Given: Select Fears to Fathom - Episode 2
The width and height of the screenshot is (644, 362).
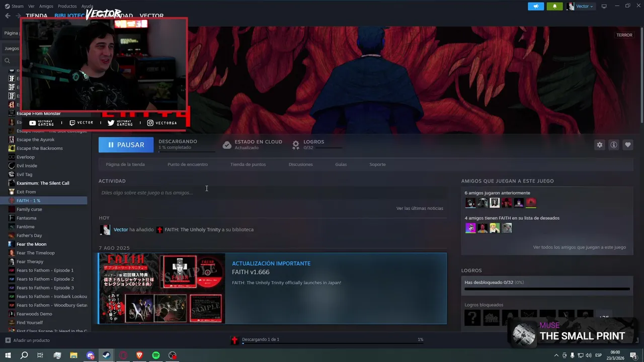Looking at the screenshot, I should [45, 279].
